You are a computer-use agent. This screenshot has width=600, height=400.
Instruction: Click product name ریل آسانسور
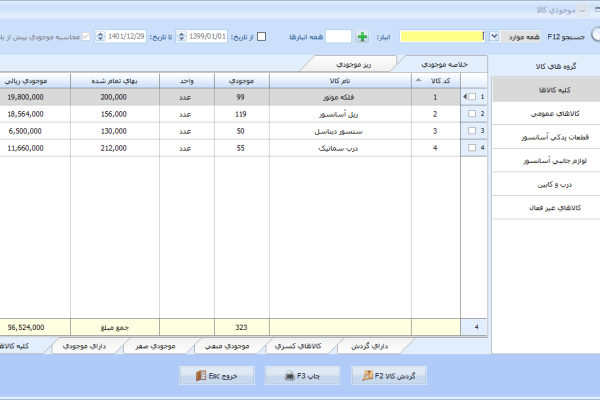pos(338,114)
